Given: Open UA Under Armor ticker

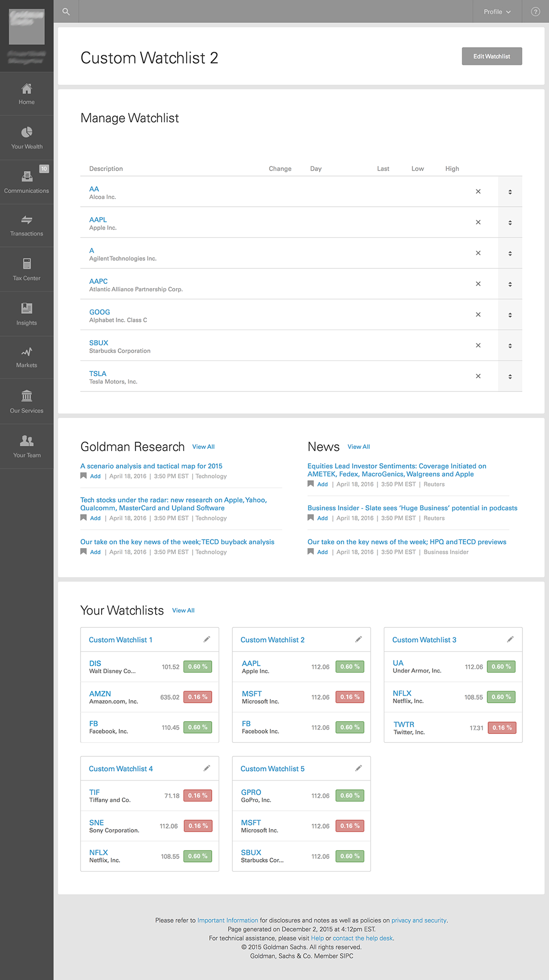Looking at the screenshot, I should pos(398,663).
